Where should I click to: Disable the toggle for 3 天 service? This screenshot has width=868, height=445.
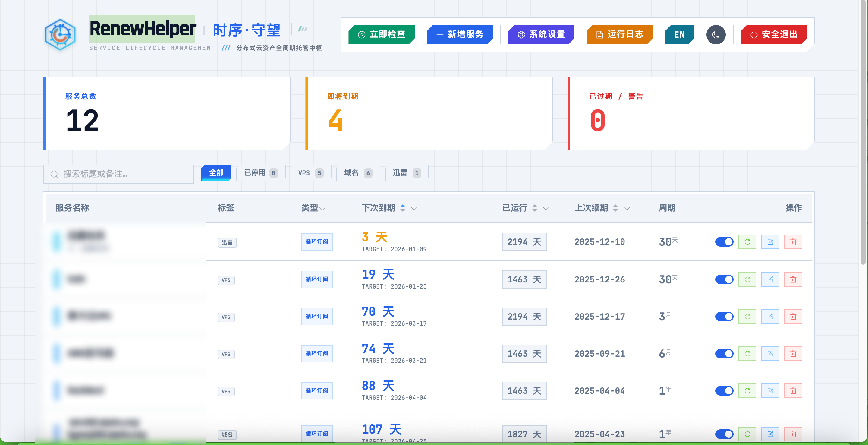(724, 242)
